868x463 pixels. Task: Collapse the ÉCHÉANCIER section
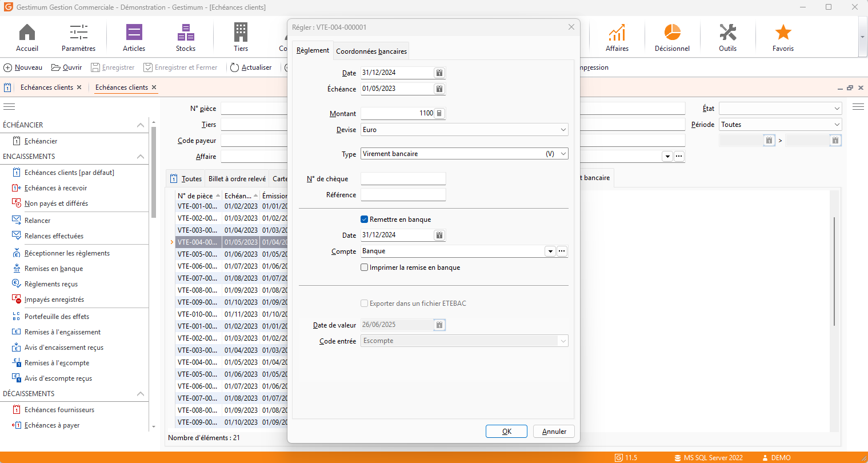[140, 125]
